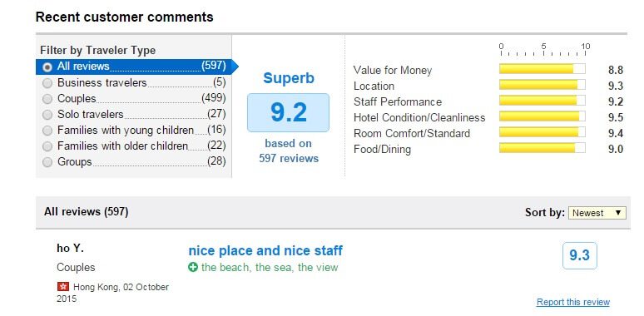Open the Sort by Newest dropdown
Image resolution: width=644 pixels, height=316 pixels.
(597, 213)
